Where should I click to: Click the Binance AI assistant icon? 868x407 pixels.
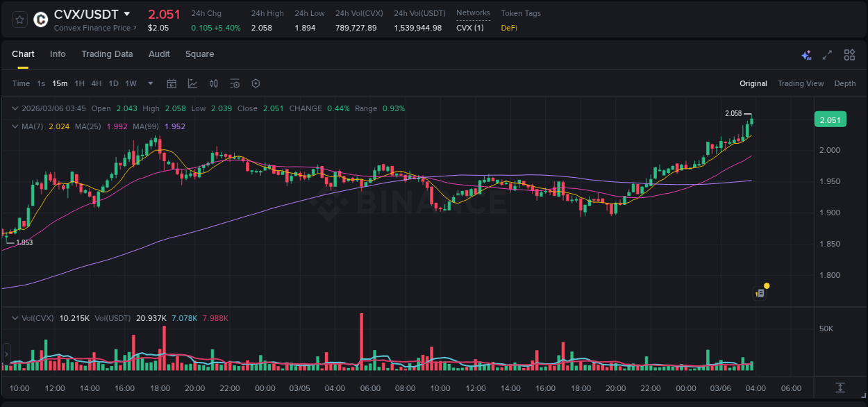(806, 55)
